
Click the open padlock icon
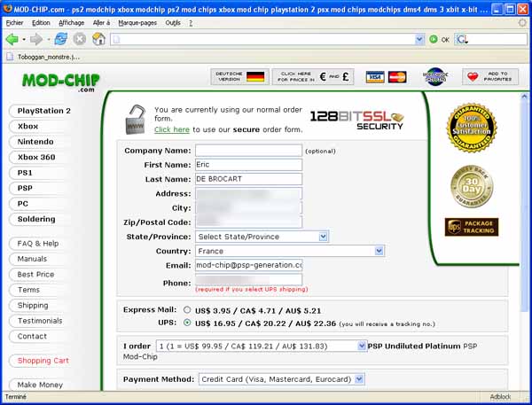136,120
